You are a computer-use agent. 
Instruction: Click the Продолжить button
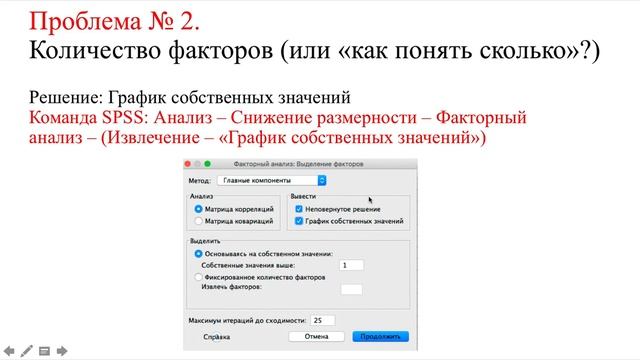380,336
